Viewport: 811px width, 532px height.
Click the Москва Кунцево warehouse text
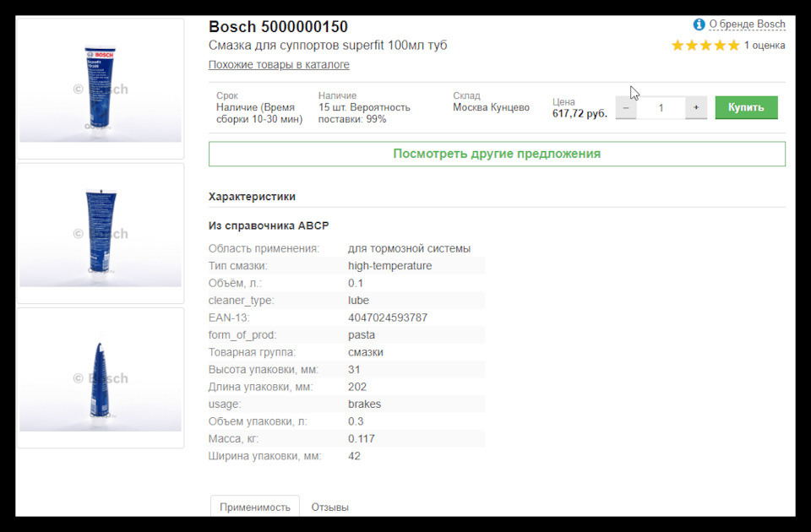coord(491,107)
